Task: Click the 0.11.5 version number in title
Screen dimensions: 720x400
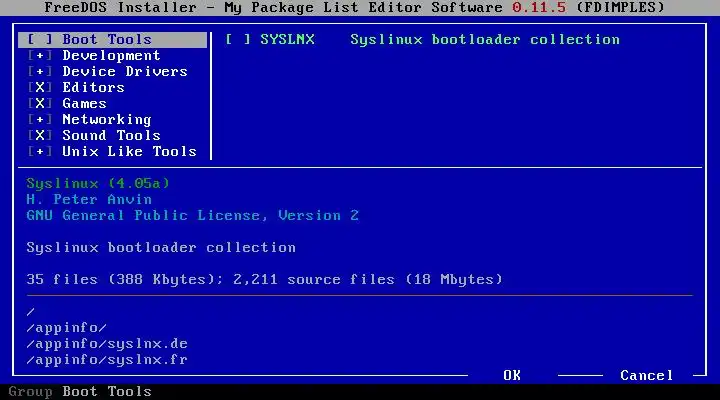Action: point(539,8)
